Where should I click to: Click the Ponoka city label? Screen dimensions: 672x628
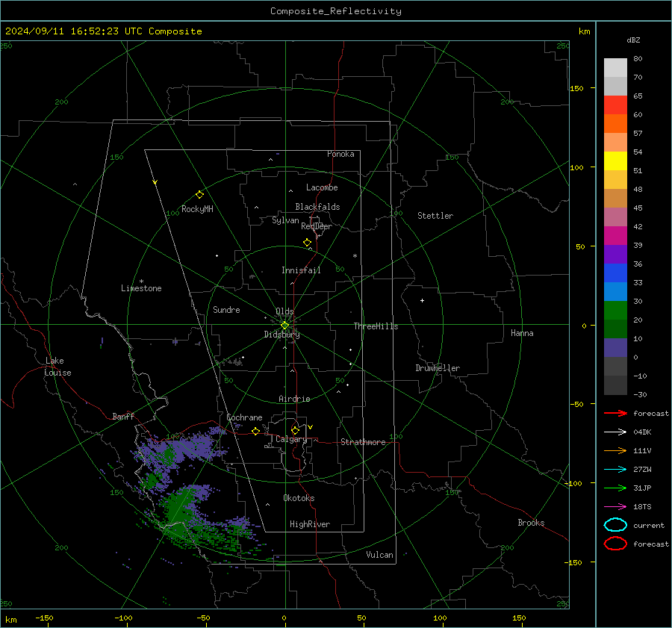(340, 154)
